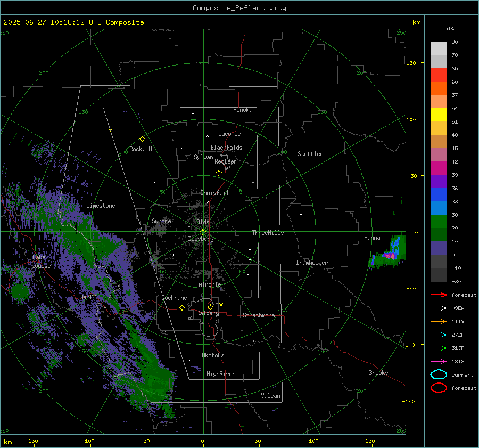The image size is (479, 448).
Task: Click the Hanna city label
Action: pos(372,238)
